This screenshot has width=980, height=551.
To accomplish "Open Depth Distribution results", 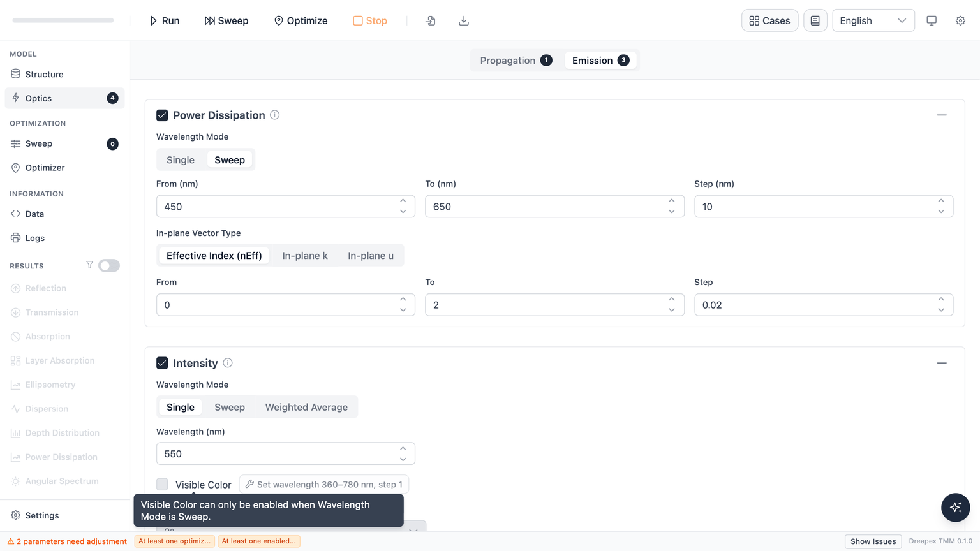I will (64, 433).
